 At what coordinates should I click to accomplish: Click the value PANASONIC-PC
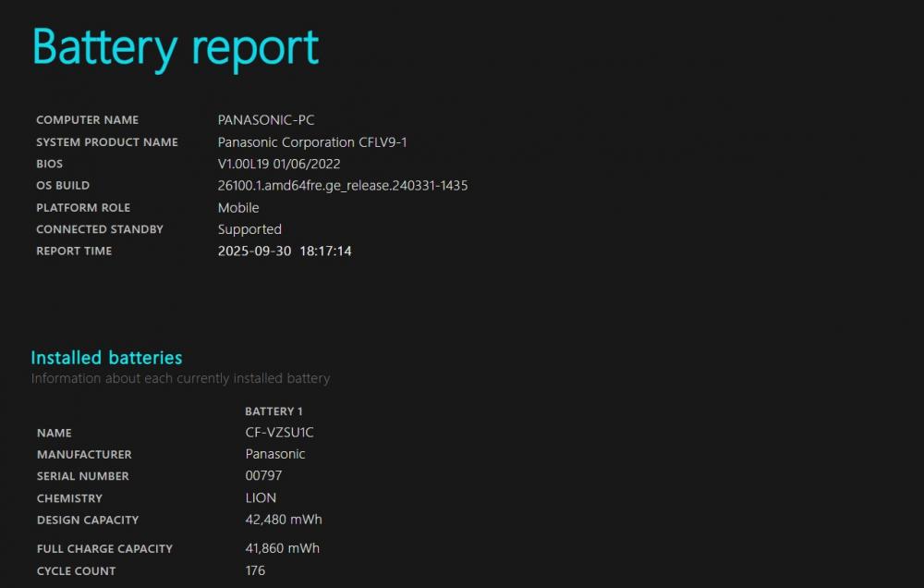click(266, 119)
